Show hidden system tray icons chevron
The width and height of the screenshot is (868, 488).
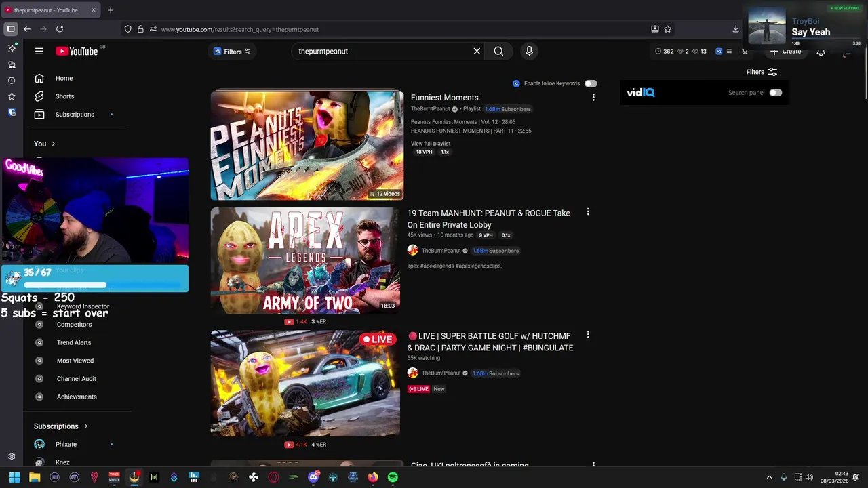click(769, 477)
